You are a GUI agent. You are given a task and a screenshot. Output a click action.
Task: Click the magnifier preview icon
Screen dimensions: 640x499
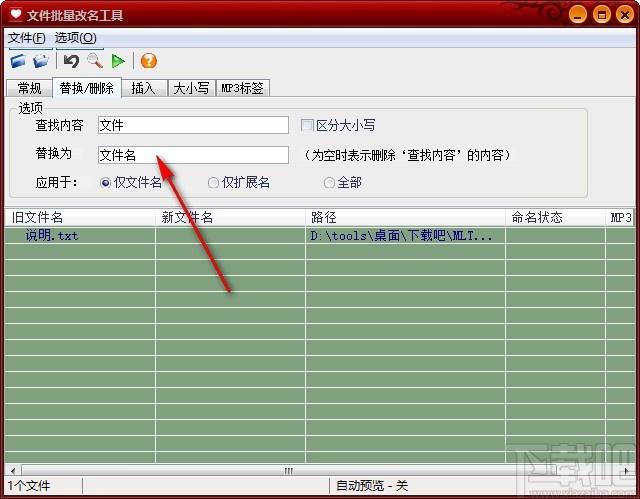coord(95,61)
